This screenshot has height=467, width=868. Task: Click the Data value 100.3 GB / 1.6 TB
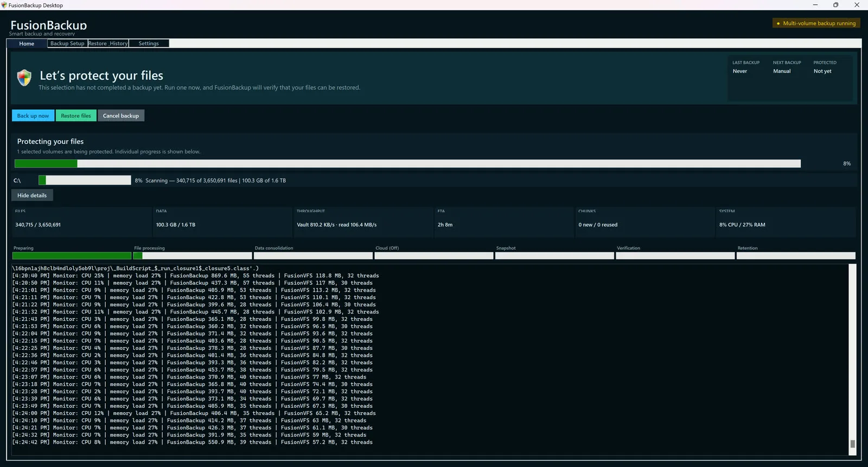[176, 225]
